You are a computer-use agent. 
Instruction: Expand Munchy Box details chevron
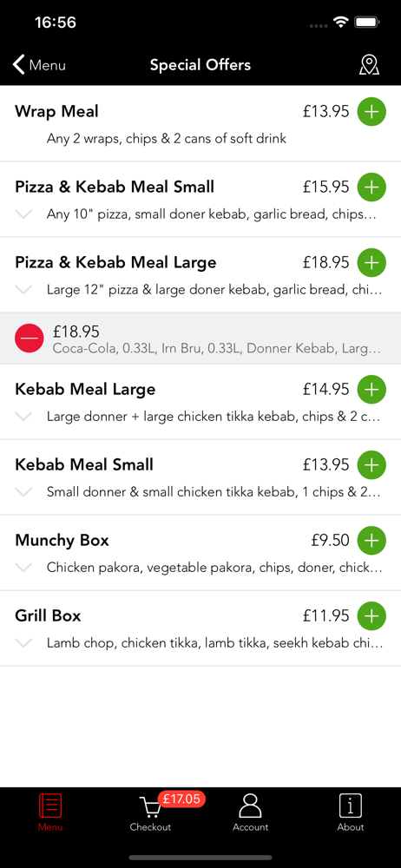(x=23, y=568)
